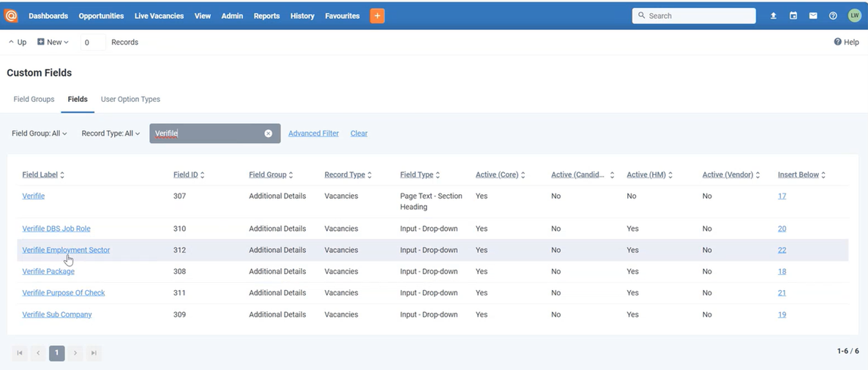Sort by Field ID column
Image resolution: width=868 pixels, height=370 pixels.
189,174
